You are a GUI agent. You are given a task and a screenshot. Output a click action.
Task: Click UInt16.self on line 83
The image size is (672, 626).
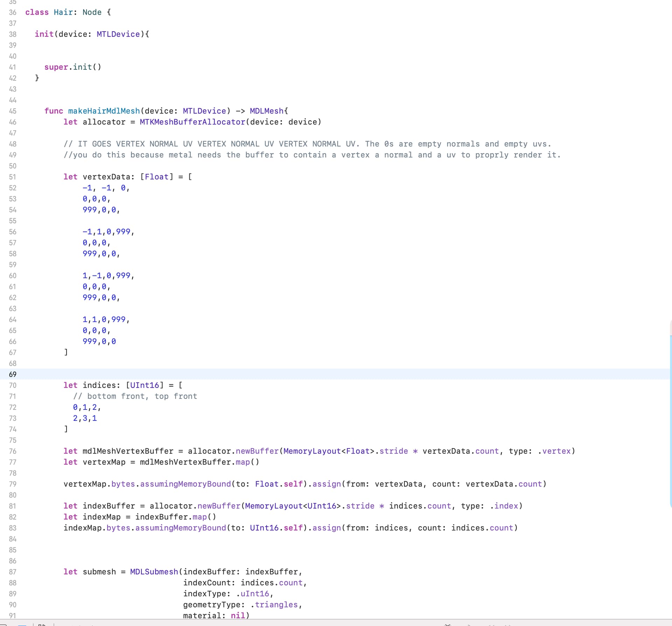(x=276, y=528)
